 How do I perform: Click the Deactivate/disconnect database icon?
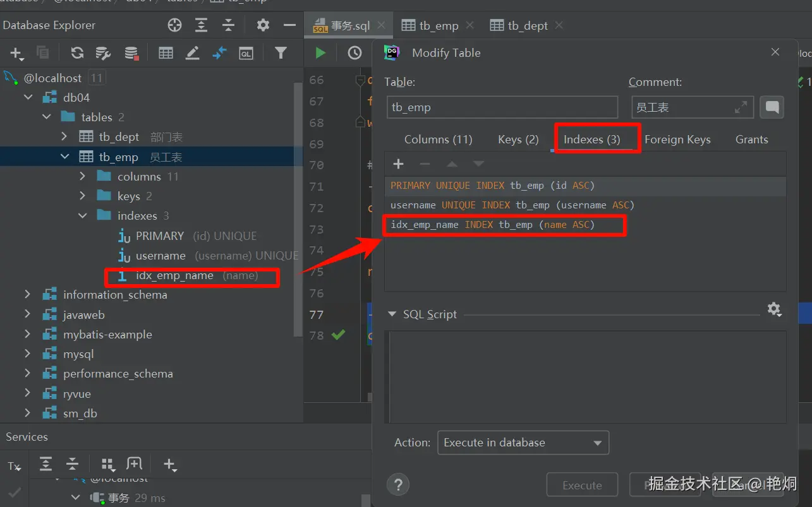[131, 53]
